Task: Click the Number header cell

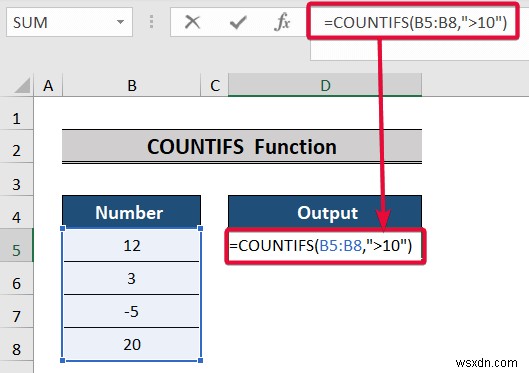Action: pos(132,212)
